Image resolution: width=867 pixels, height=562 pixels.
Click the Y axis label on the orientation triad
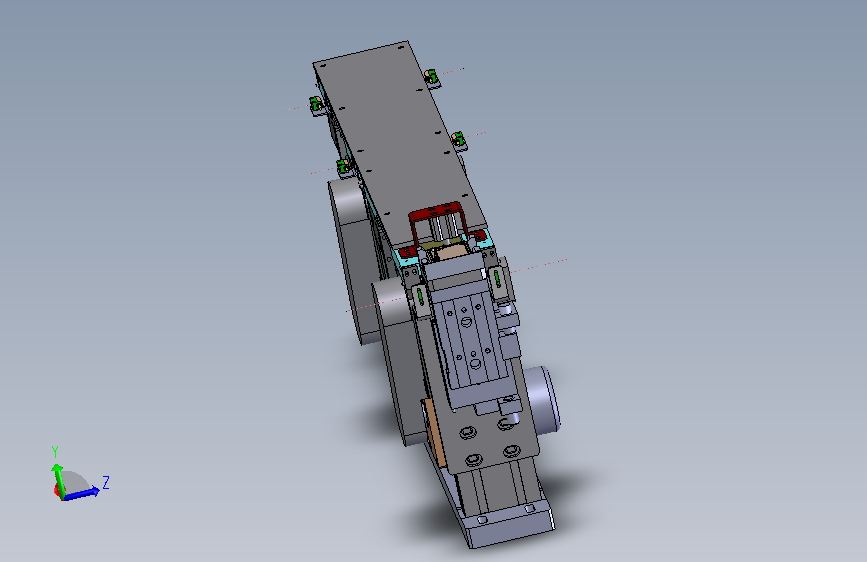[55, 451]
